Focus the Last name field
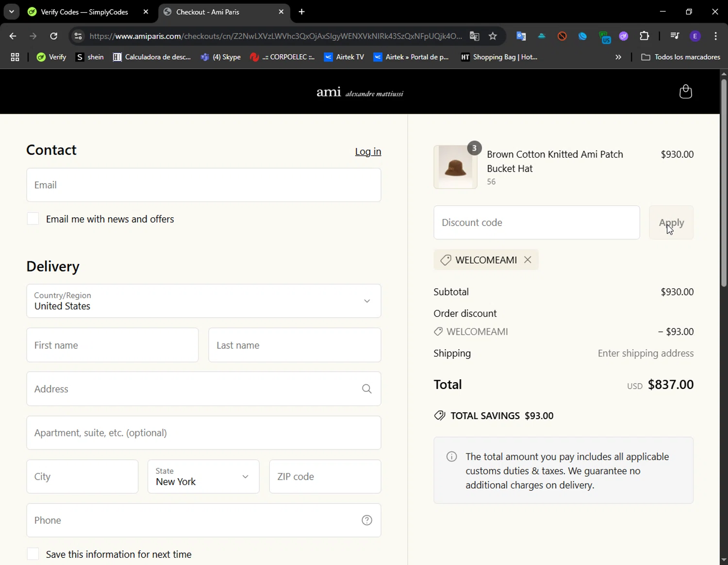Image resolution: width=728 pixels, height=565 pixels. [x=295, y=345]
